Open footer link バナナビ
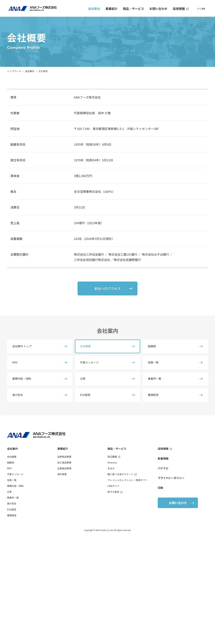This screenshot has height=644, width=215. coord(163,468)
